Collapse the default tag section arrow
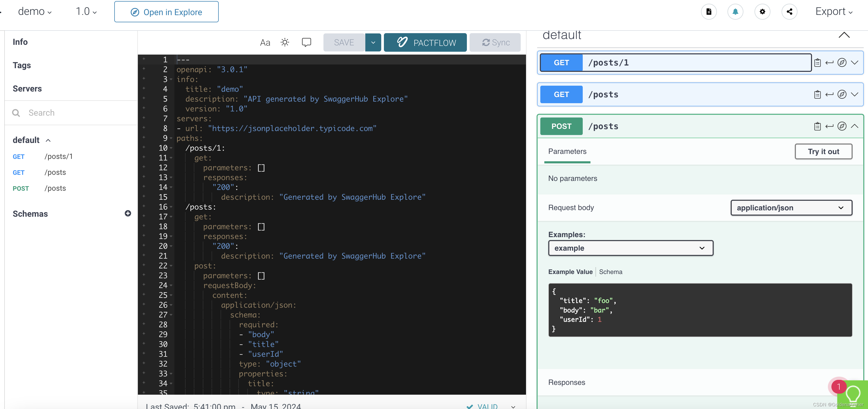 844,35
